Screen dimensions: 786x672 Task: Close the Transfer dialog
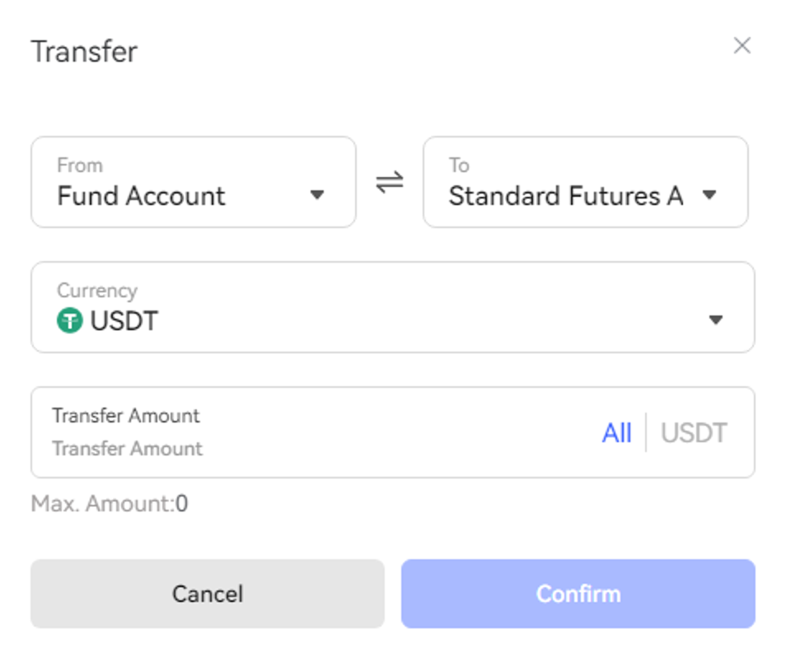coord(742,46)
